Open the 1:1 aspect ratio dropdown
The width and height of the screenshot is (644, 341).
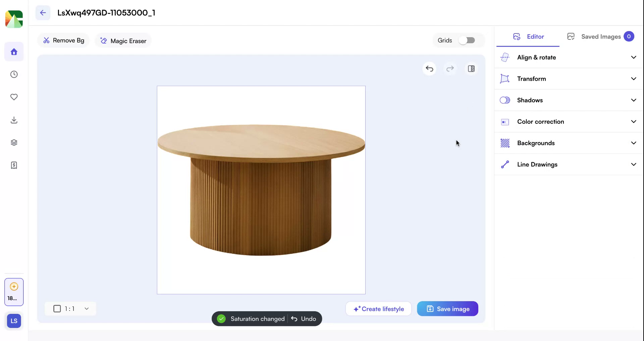86,309
